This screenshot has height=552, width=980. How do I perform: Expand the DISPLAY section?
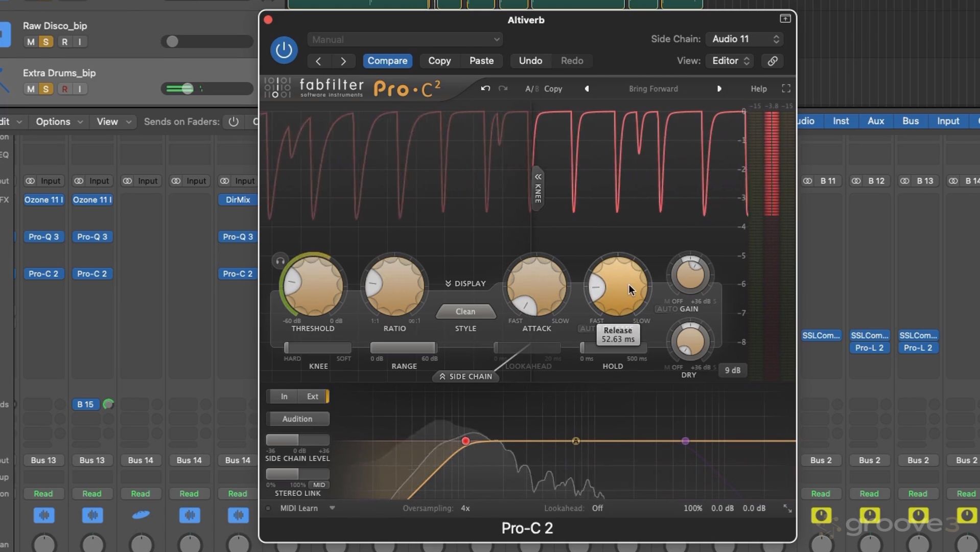pos(465,283)
